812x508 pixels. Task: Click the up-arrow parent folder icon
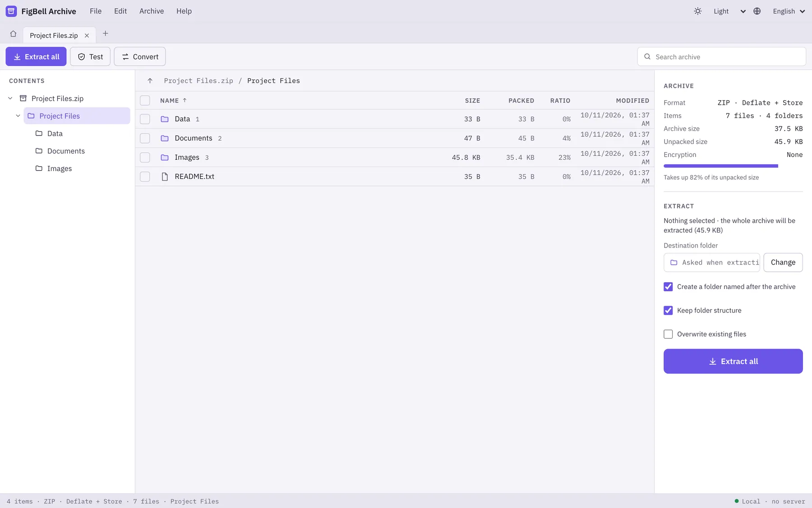tap(150, 81)
